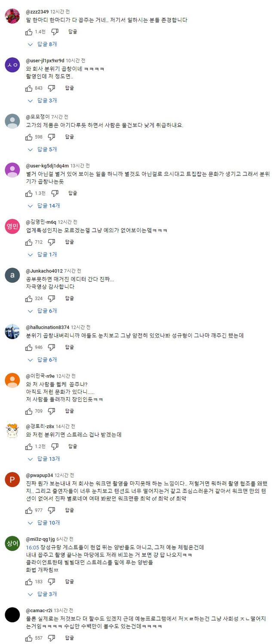
Task: Click the 영민 profile avatar
Action: coord(12,226)
